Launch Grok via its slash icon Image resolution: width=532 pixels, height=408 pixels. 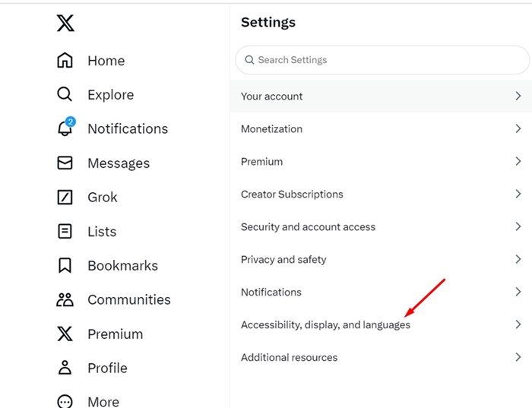pos(65,197)
